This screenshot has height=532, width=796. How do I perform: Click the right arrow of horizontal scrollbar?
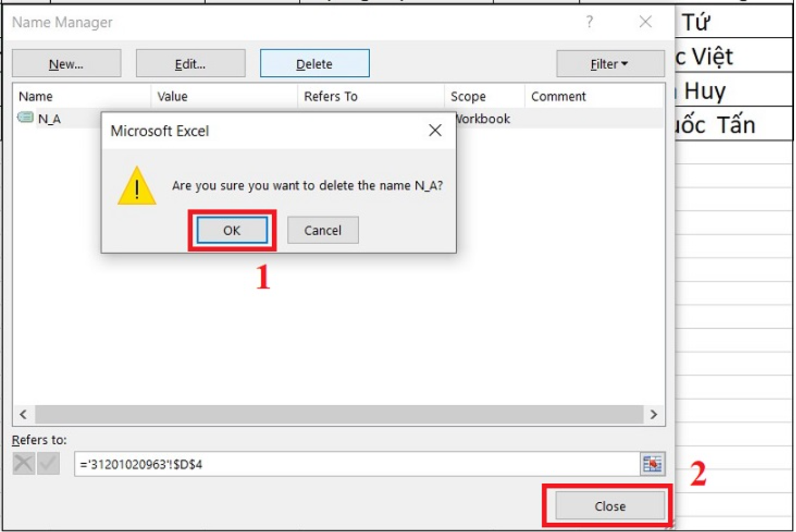tap(654, 415)
